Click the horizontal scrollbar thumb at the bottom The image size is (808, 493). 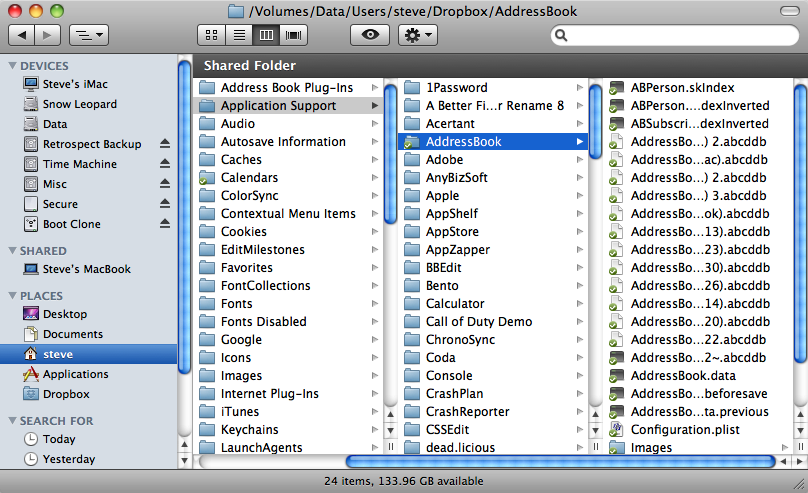pos(561,462)
